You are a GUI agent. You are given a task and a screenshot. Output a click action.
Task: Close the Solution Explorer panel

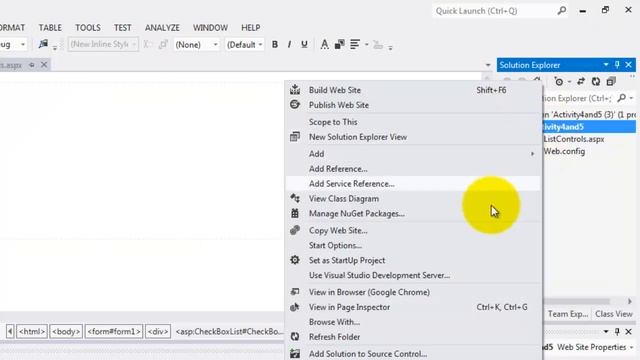[629, 65]
